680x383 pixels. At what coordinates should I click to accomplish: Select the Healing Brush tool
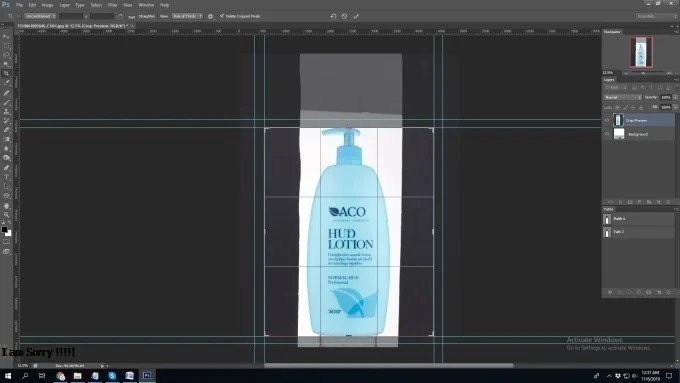(x=6, y=93)
